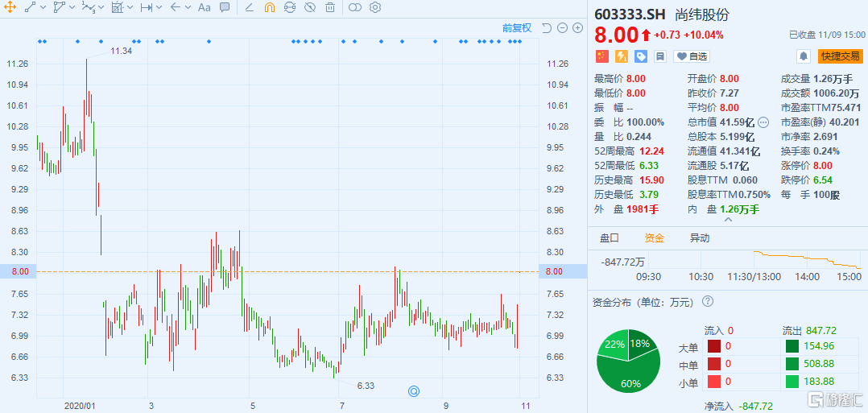
Task: Expand the grid measurement tool dropdown
Action: [130, 8]
